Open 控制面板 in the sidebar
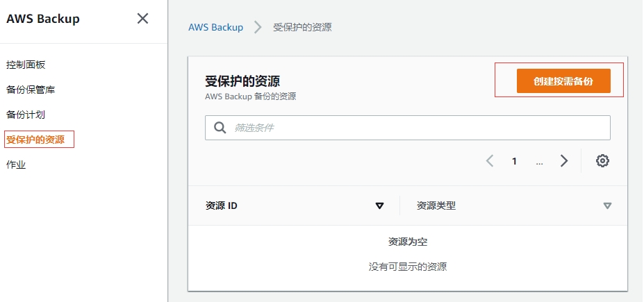This screenshot has height=302, width=644. [x=26, y=65]
